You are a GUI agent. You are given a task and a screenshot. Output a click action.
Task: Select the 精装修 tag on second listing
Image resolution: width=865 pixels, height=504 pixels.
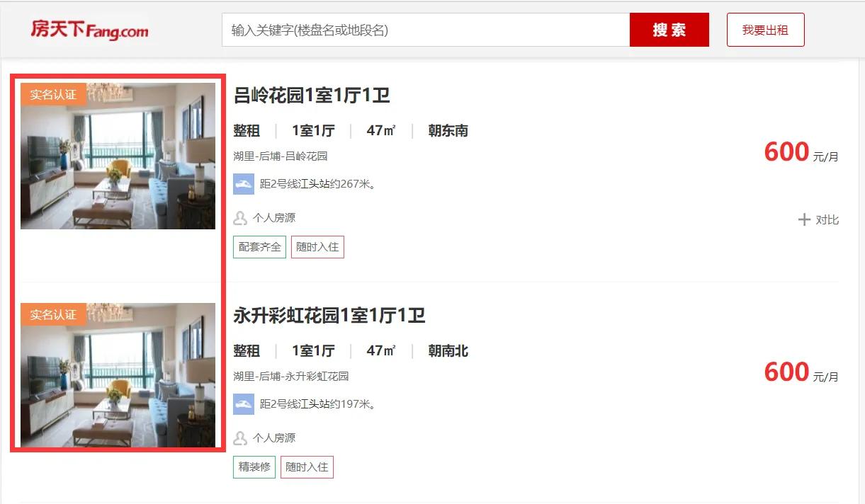point(254,466)
